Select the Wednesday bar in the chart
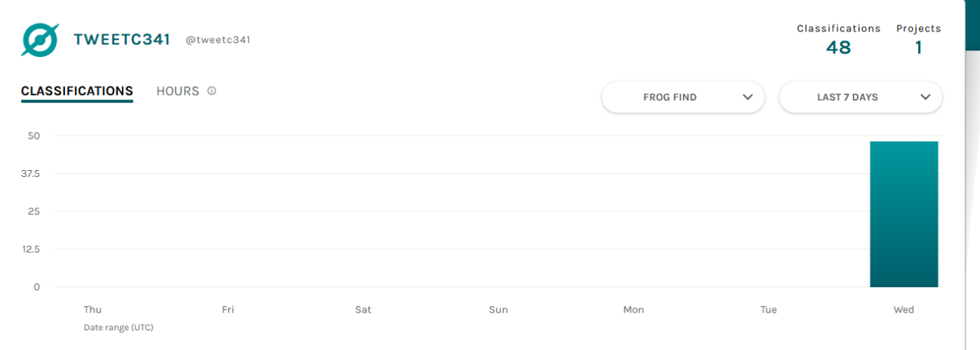The height and width of the screenshot is (350, 980). [903, 214]
